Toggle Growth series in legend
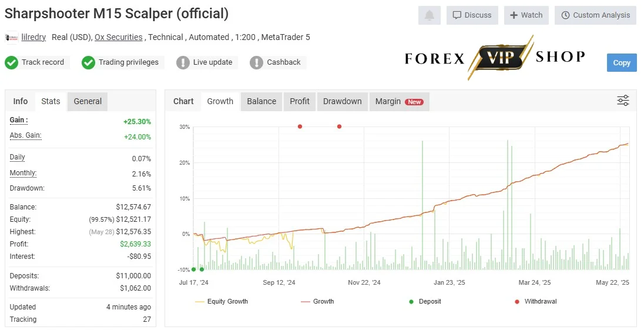This screenshot has height=333, width=644. 317,301
